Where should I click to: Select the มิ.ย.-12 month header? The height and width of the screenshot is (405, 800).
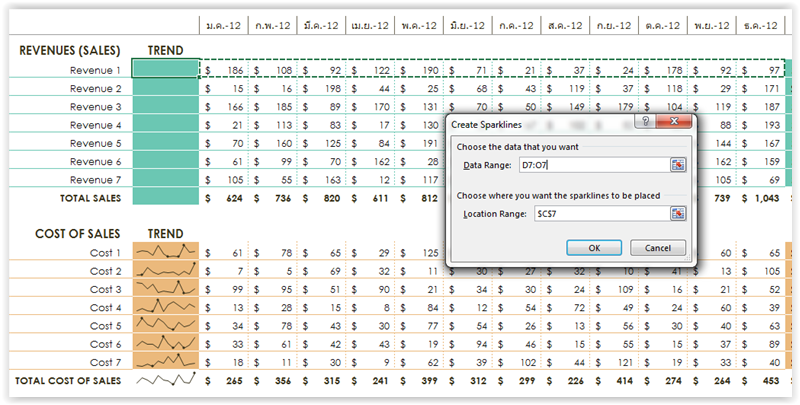pyautogui.click(x=468, y=26)
